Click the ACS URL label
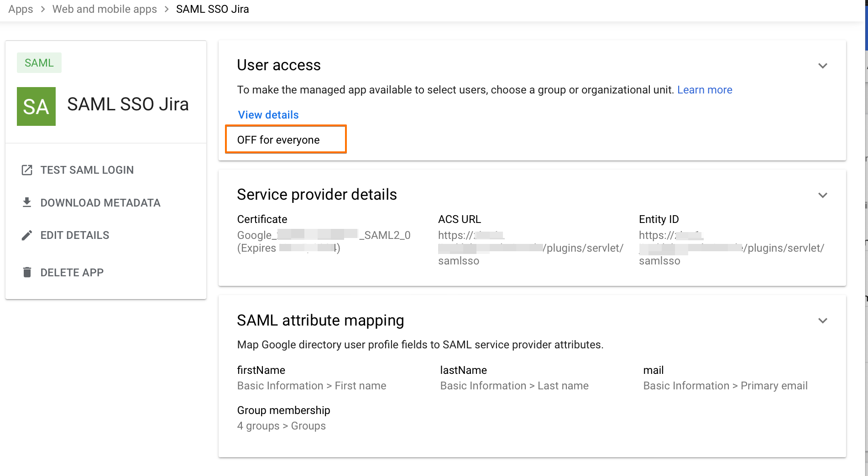The width and height of the screenshot is (868, 476). click(460, 219)
